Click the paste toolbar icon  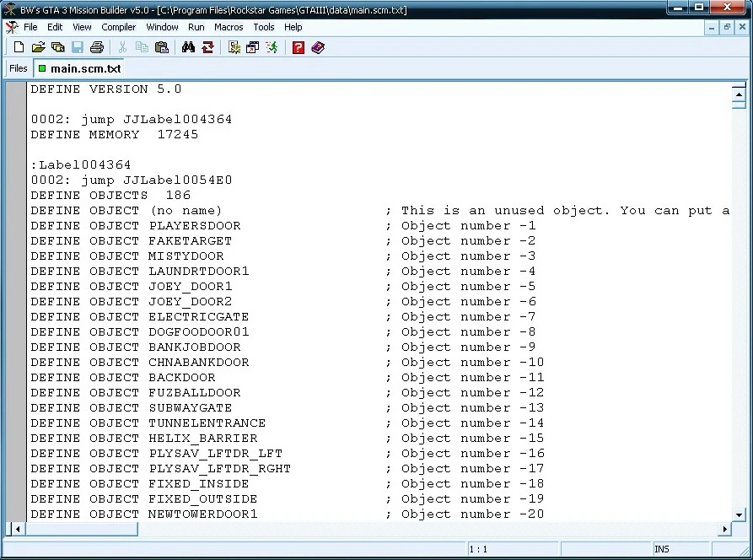point(160,47)
